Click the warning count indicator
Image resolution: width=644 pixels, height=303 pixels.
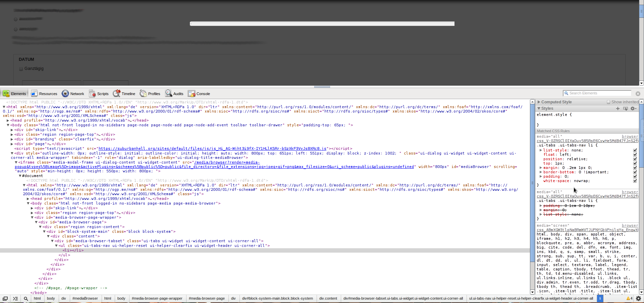(630, 299)
